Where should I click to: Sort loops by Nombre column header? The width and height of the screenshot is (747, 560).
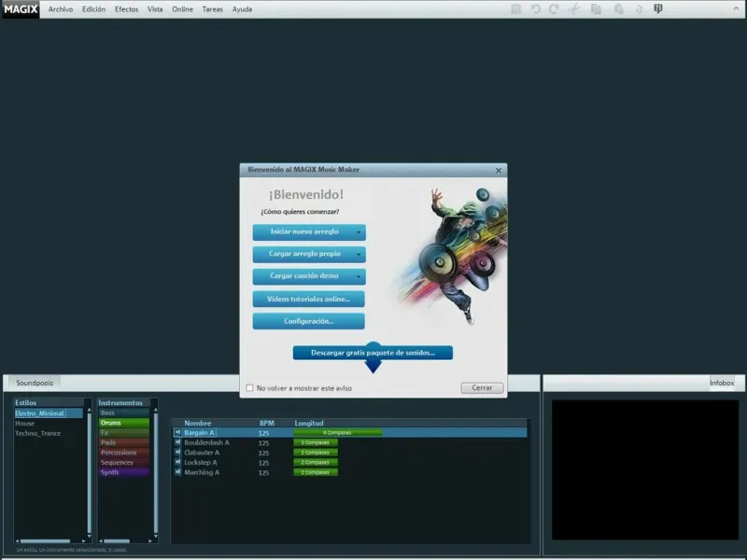click(x=198, y=423)
